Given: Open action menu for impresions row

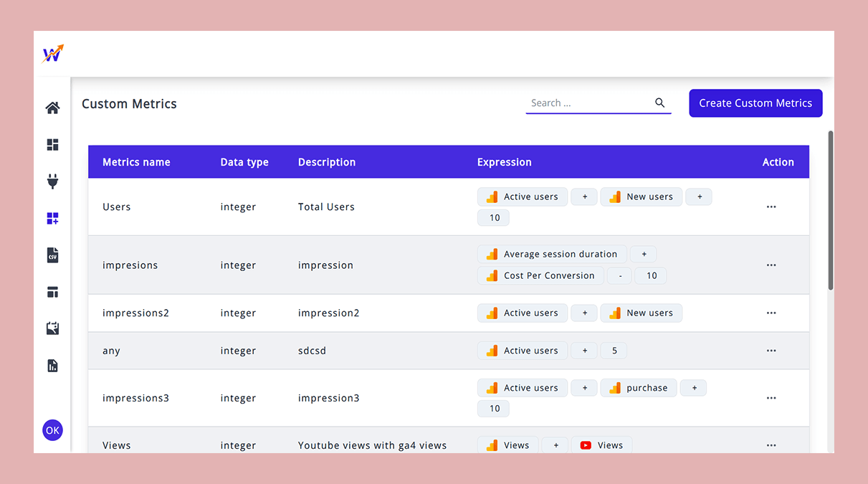Looking at the screenshot, I should [x=771, y=265].
